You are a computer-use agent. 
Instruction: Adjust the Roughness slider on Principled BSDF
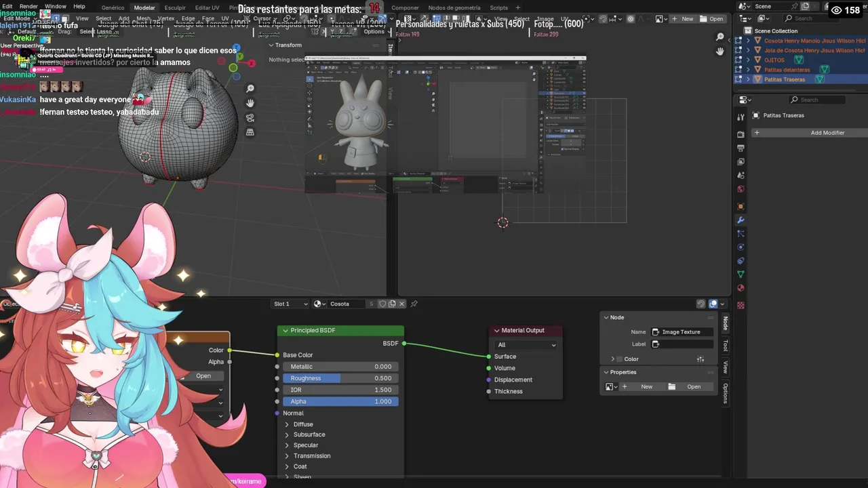(x=340, y=378)
